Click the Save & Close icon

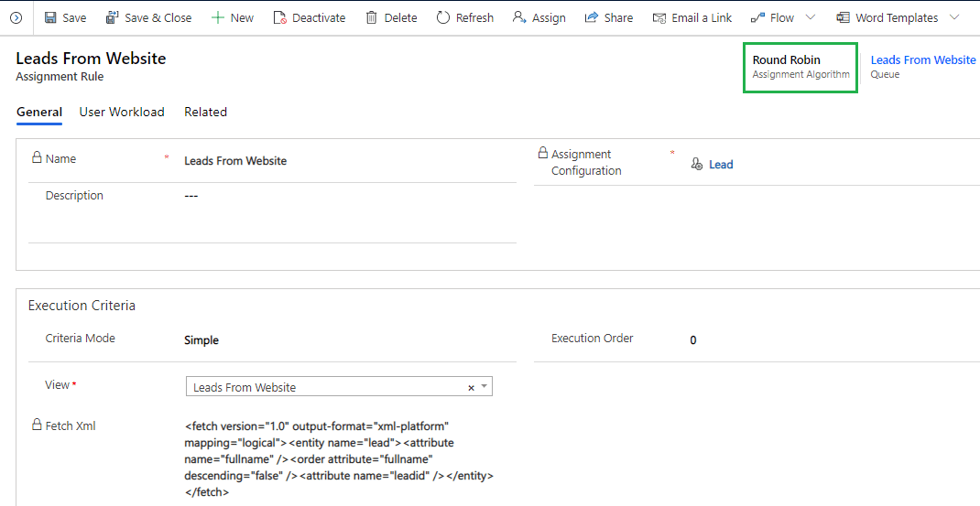pos(112,17)
